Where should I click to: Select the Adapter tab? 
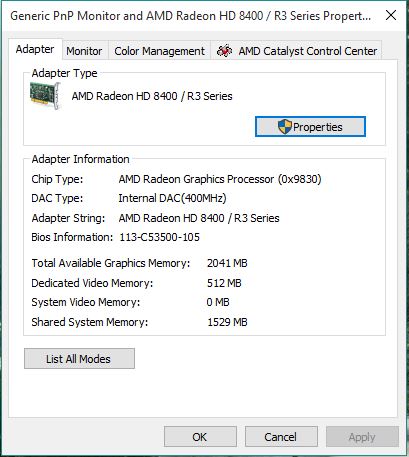pos(35,49)
